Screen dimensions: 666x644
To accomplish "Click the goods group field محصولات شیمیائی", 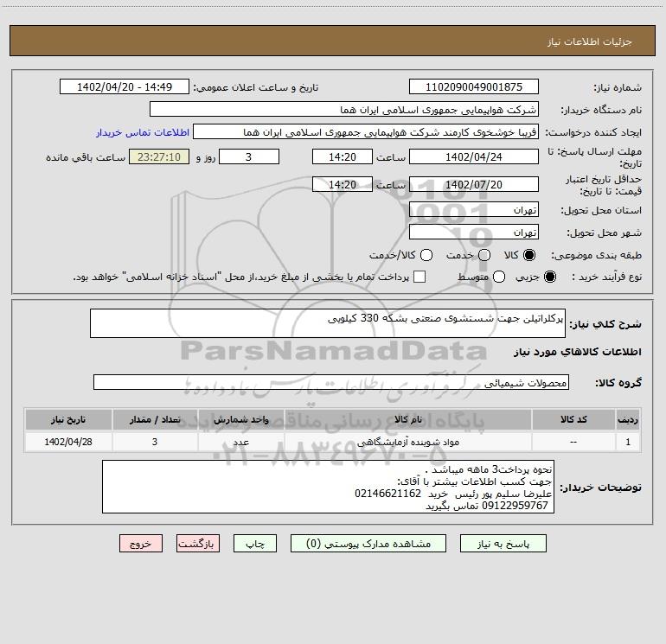I will point(331,382).
